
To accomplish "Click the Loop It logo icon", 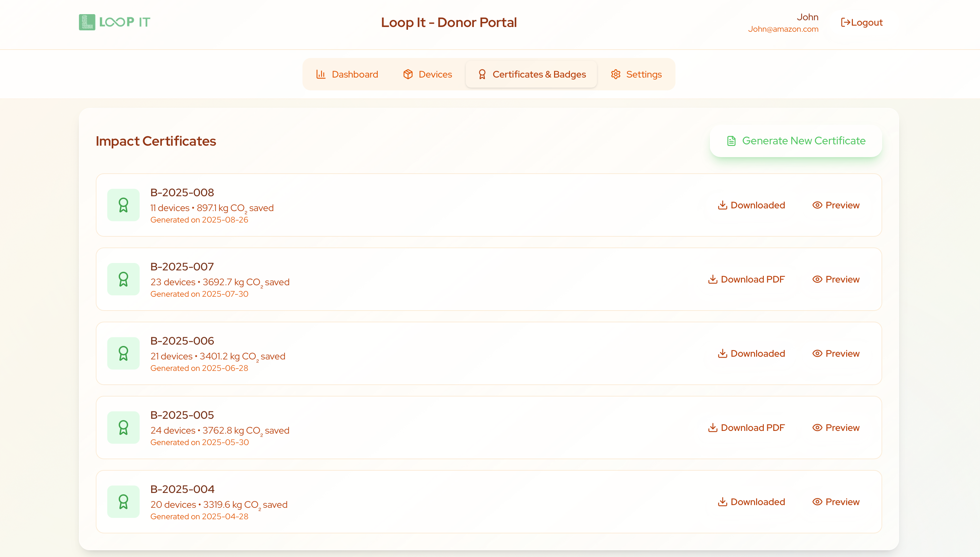I will point(87,22).
